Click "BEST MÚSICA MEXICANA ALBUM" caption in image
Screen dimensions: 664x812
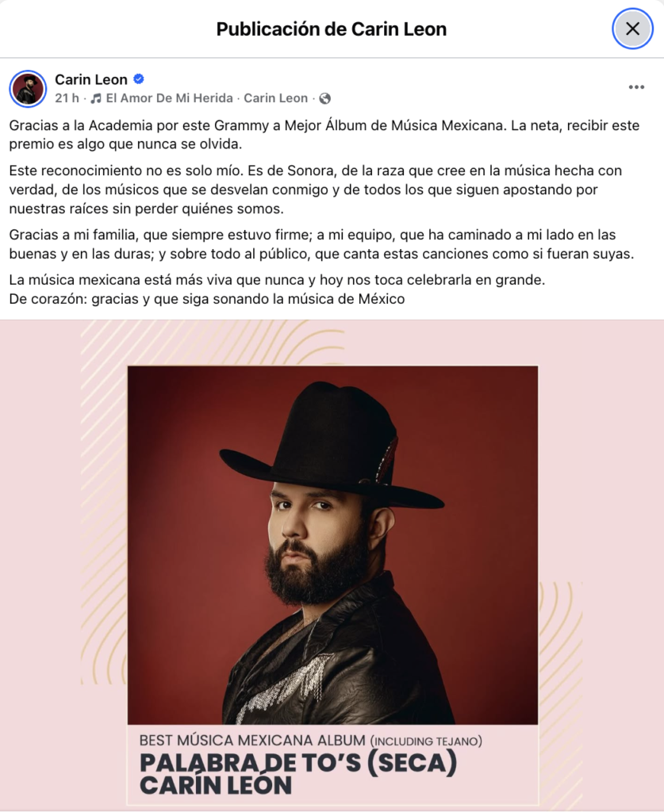[252, 741]
